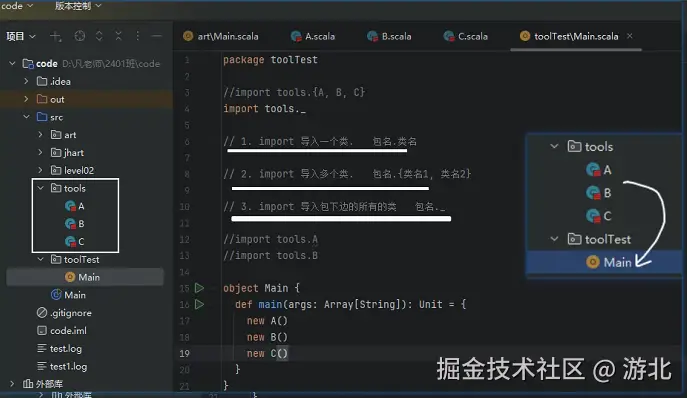Expand the .idea folder
The image size is (687, 398).
(26, 81)
